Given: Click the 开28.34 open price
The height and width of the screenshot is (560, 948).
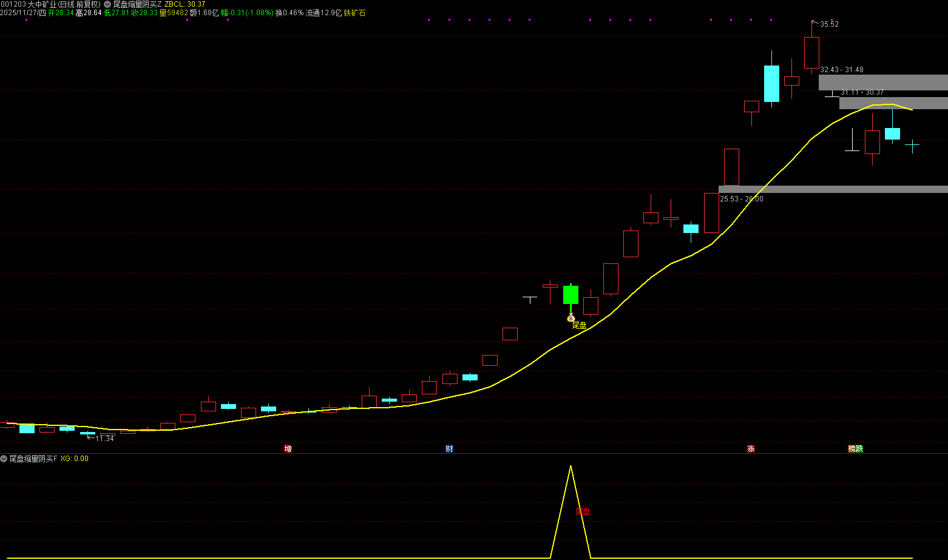Looking at the screenshot, I should tap(61, 13).
